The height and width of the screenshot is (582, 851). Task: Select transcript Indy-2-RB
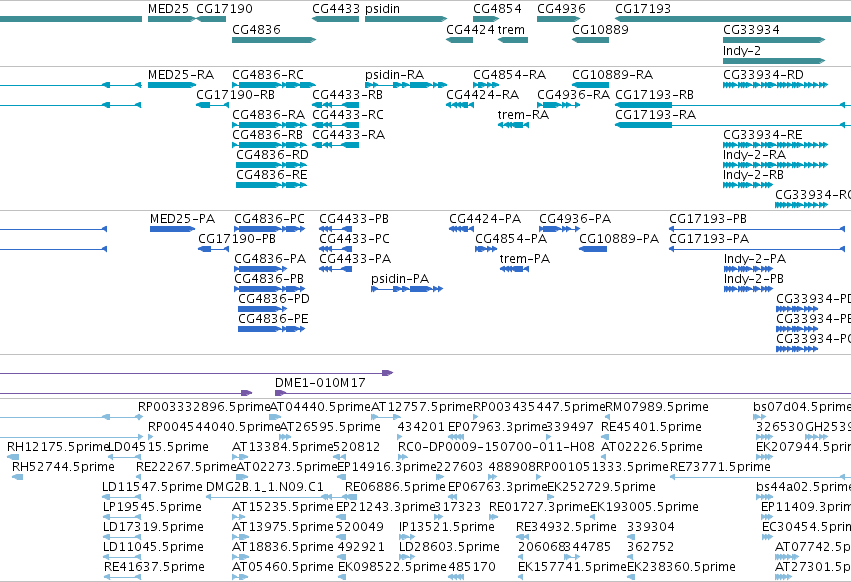tap(747, 185)
